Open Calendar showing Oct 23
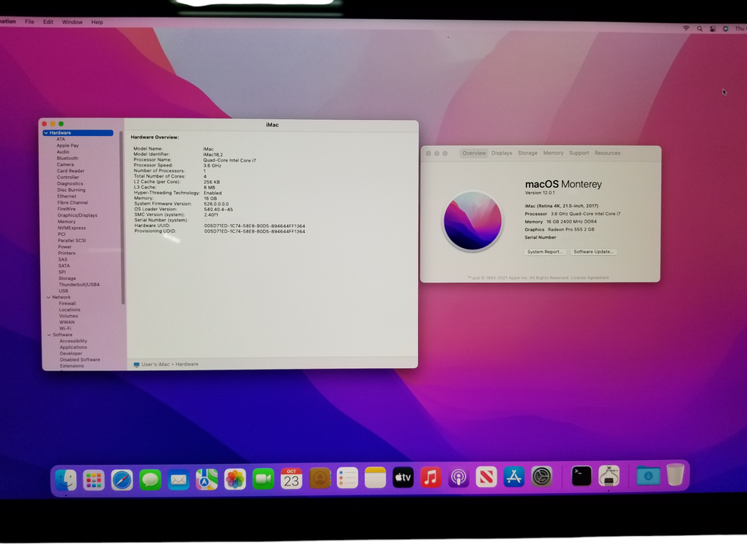Viewport: 747px width, 560px height. (x=291, y=478)
